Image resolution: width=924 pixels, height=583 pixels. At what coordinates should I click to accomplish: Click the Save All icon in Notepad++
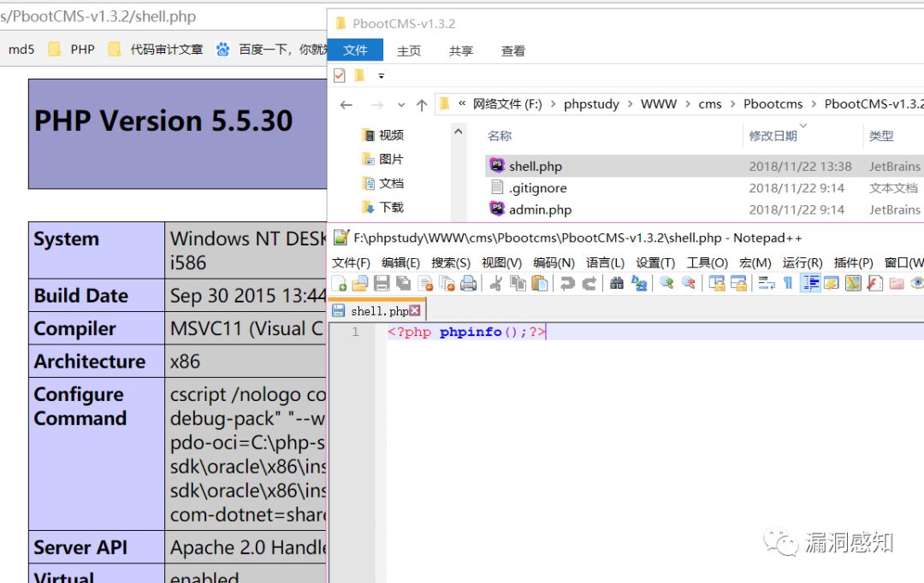(x=404, y=284)
